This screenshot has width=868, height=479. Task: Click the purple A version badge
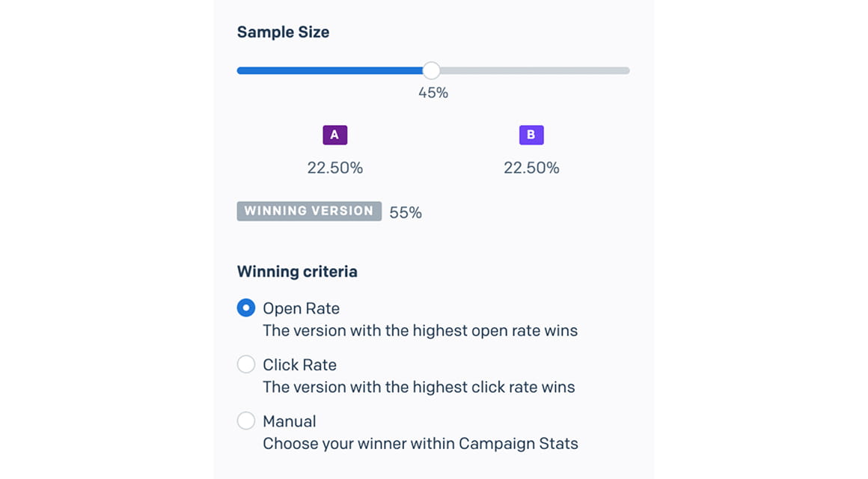tap(334, 135)
